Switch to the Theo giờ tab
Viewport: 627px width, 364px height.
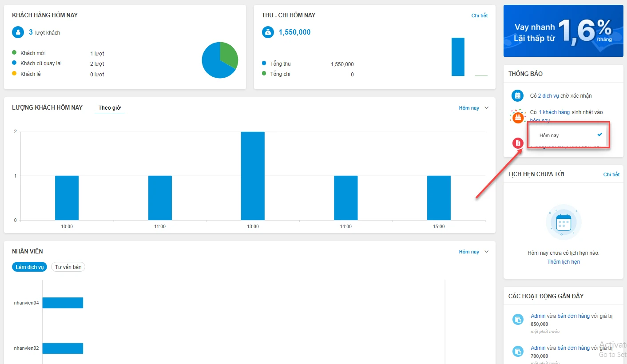point(110,108)
